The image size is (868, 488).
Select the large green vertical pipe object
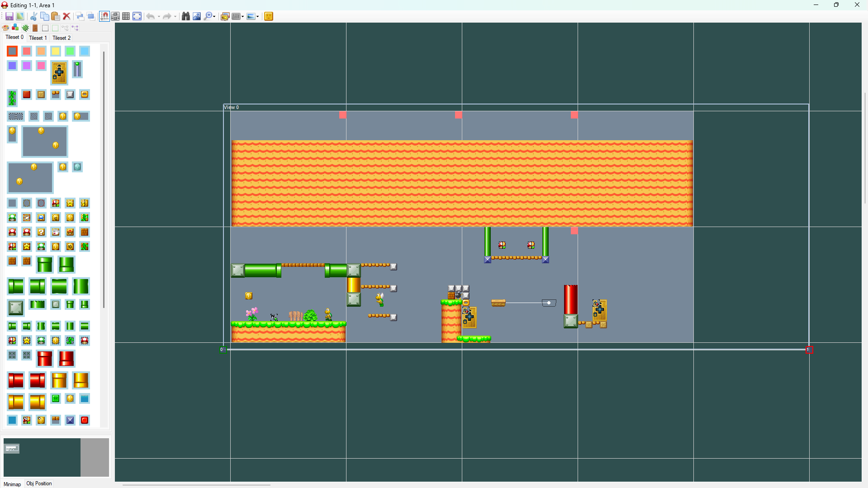point(45,265)
